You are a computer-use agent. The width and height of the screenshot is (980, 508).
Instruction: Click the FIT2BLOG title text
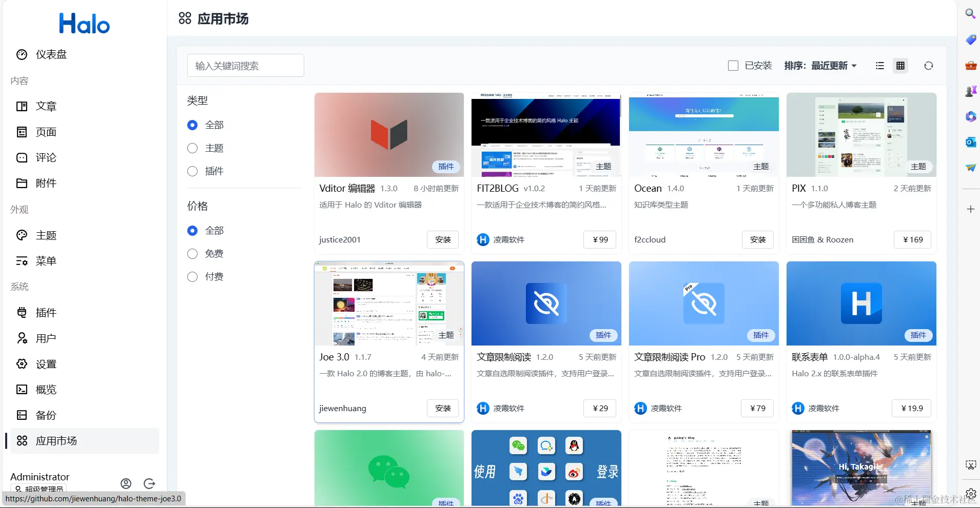click(x=498, y=188)
